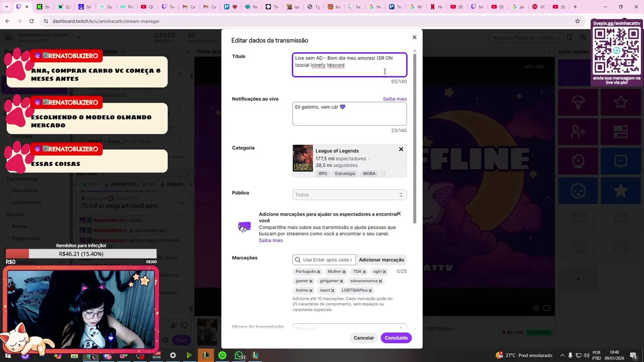Reload the Twitch dashboard page
Image resolution: width=644 pixels, height=362 pixels.
(x=31, y=21)
